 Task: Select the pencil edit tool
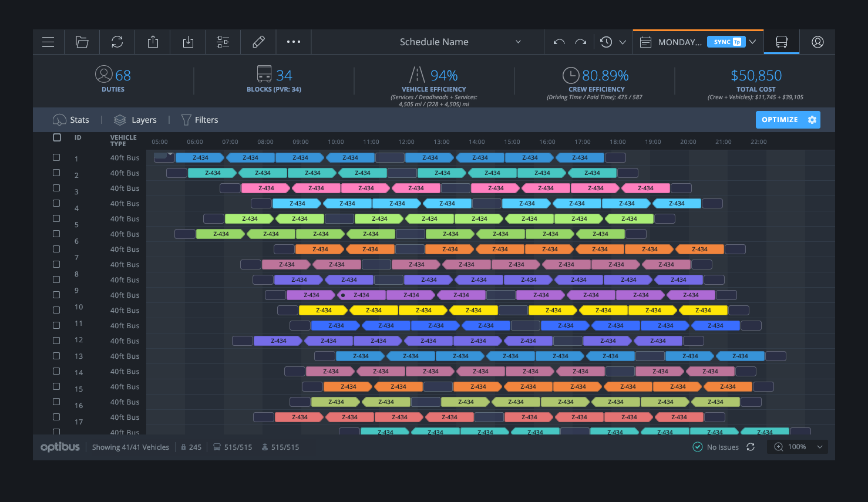coord(258,42)
